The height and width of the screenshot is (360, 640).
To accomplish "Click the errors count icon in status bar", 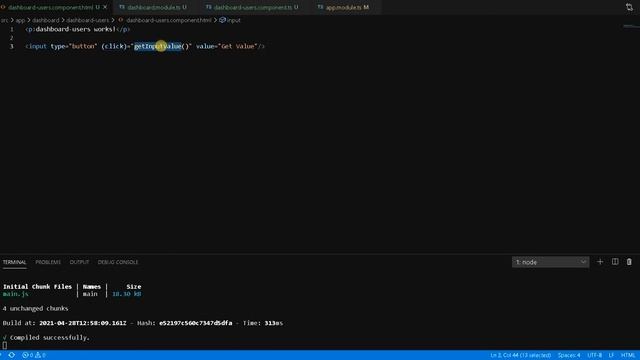I will pos(27,355).
